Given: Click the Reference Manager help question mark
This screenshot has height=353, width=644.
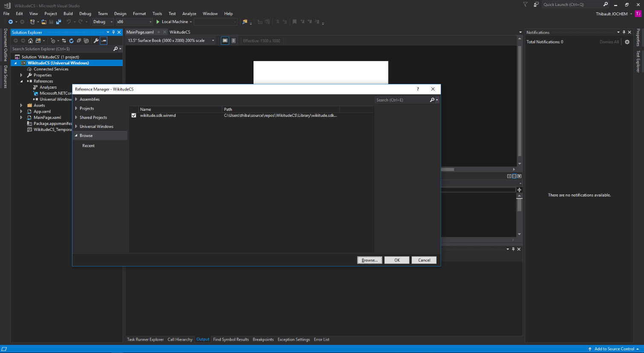Looking at the screenshot, I should 418,89.
